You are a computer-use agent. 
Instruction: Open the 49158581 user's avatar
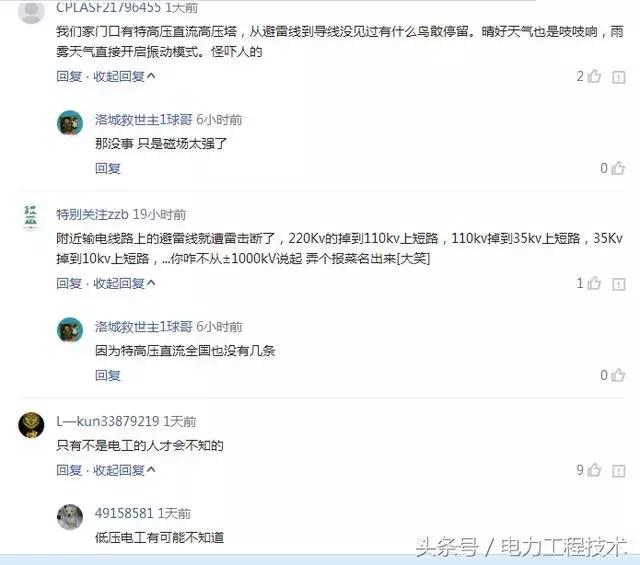pyautogui.click(x=70, y=517)
